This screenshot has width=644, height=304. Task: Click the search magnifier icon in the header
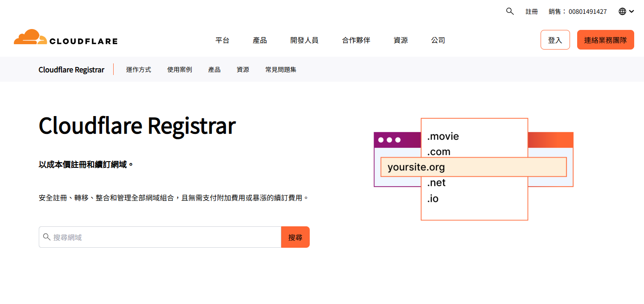click(x=510, y=11)
